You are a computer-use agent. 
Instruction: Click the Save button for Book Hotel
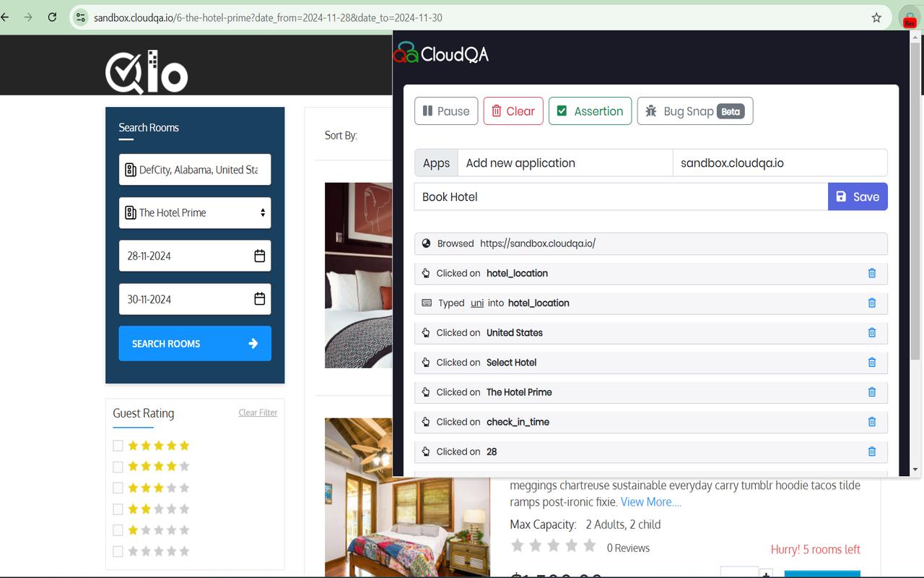point(858,196)
